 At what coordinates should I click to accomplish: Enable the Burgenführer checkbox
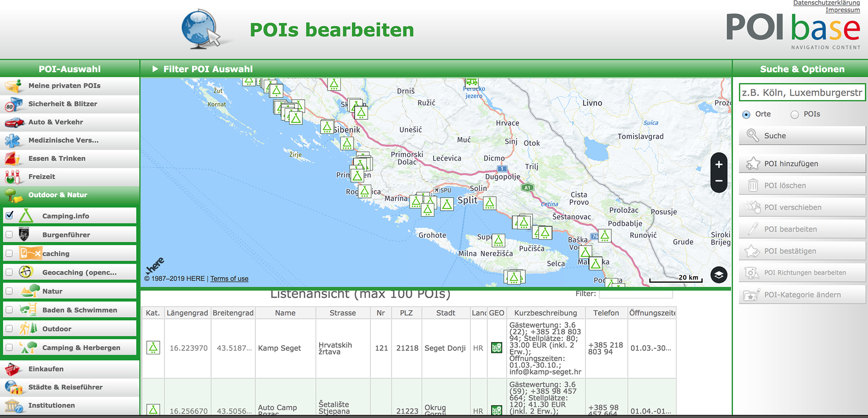tap(9, 235)
